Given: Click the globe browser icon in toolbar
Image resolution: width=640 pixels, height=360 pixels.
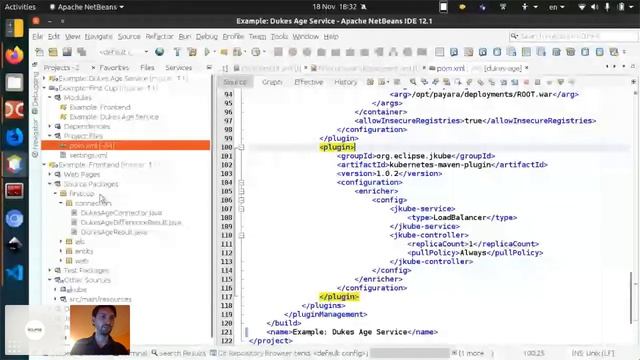Looking at the screenshot, I should pyautogui.click(x=160, y=52).
